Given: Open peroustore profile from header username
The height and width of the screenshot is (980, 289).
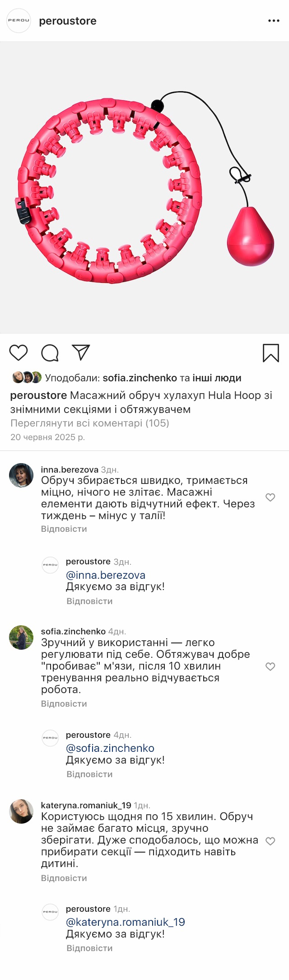Looking at the screenshot, I should 68,21.
